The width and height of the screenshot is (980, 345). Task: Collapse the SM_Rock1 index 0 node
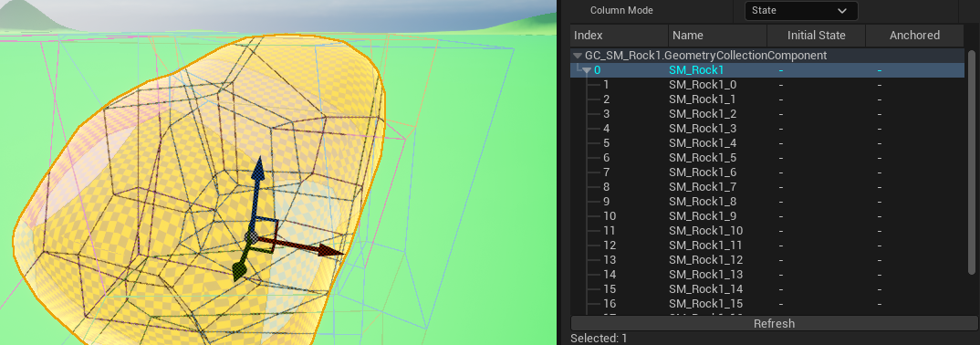587,70
